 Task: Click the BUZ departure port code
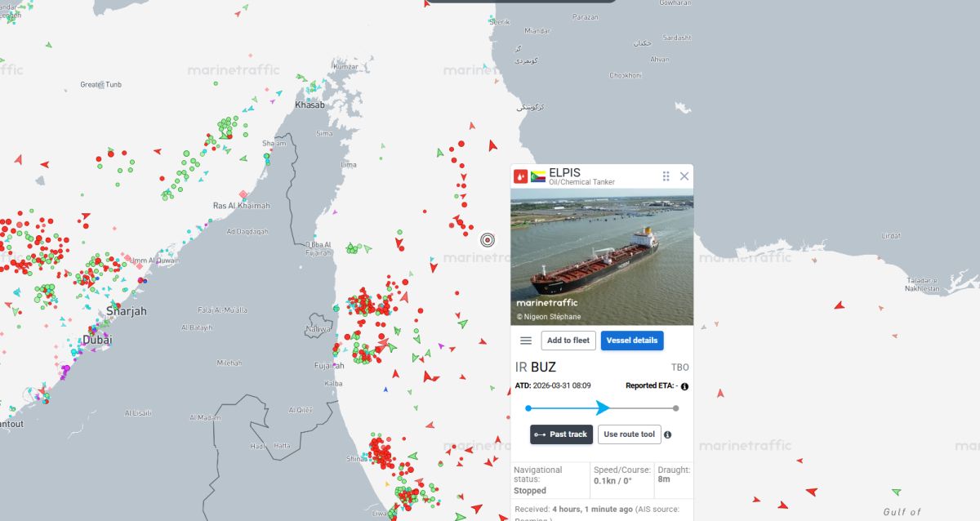pos(543,367)
